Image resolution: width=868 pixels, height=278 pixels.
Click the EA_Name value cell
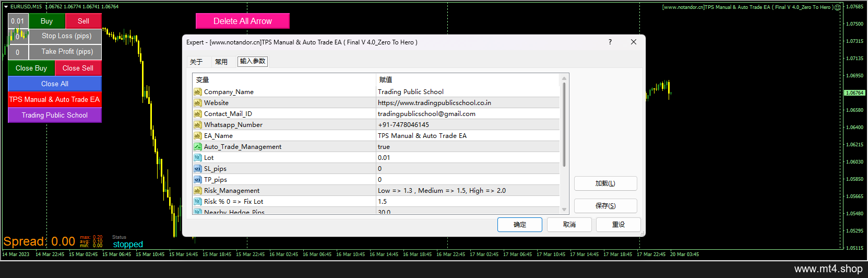(x=468, y=136)
